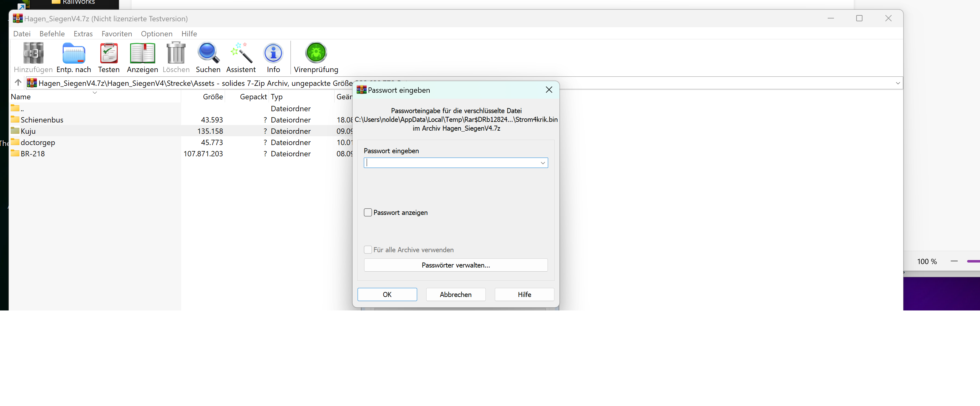Click archive icon in the address bar
This screenshot has width=980, height=406.
click(x=32, y=83)
